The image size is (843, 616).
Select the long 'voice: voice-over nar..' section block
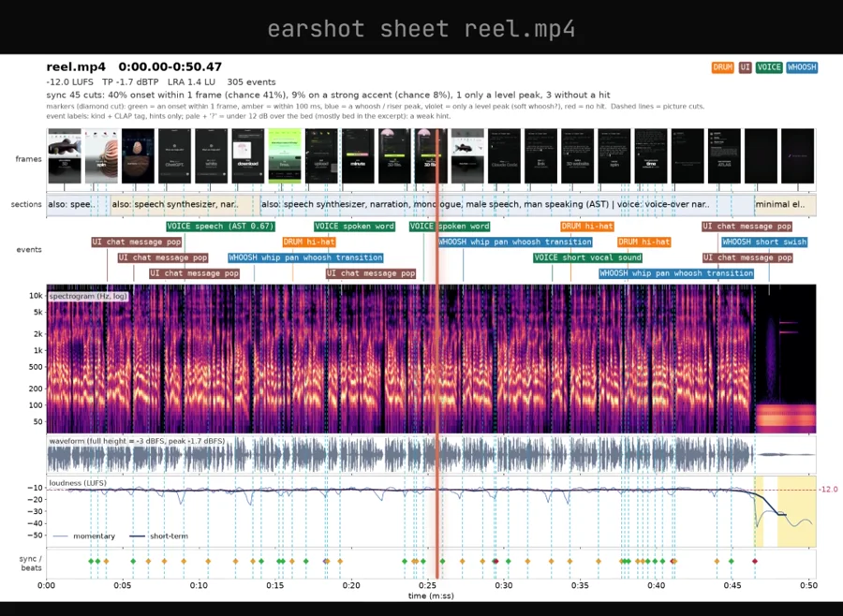(508, 205)
